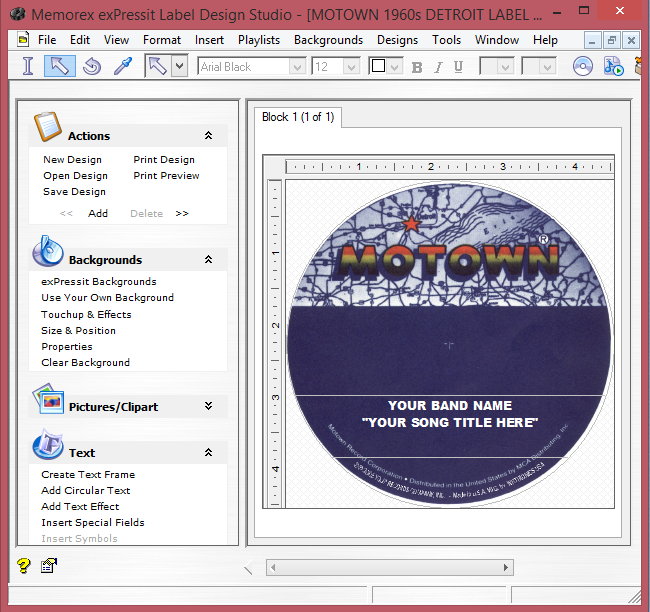Open the properties icon beside help
Viewport: 650px width, 612px height.
click(x=48, y=566)
